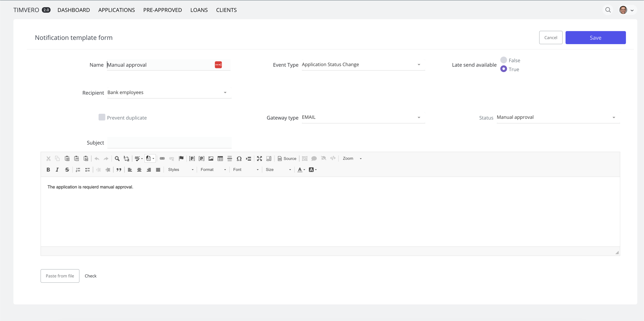
Task: Click the Bold formatting icon
Action: [48, 170]
